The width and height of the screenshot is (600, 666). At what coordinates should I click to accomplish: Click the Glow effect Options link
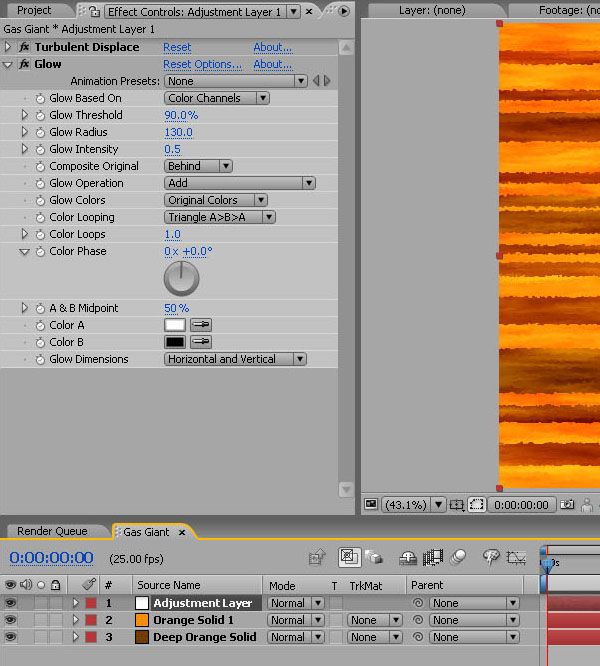202,64
